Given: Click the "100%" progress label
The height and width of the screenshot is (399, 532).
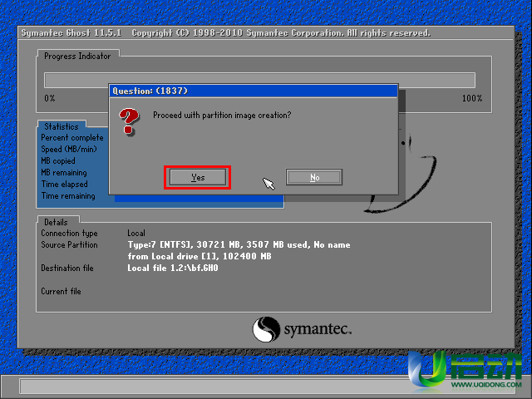Looking at the screenshot, I should point(472,98).
